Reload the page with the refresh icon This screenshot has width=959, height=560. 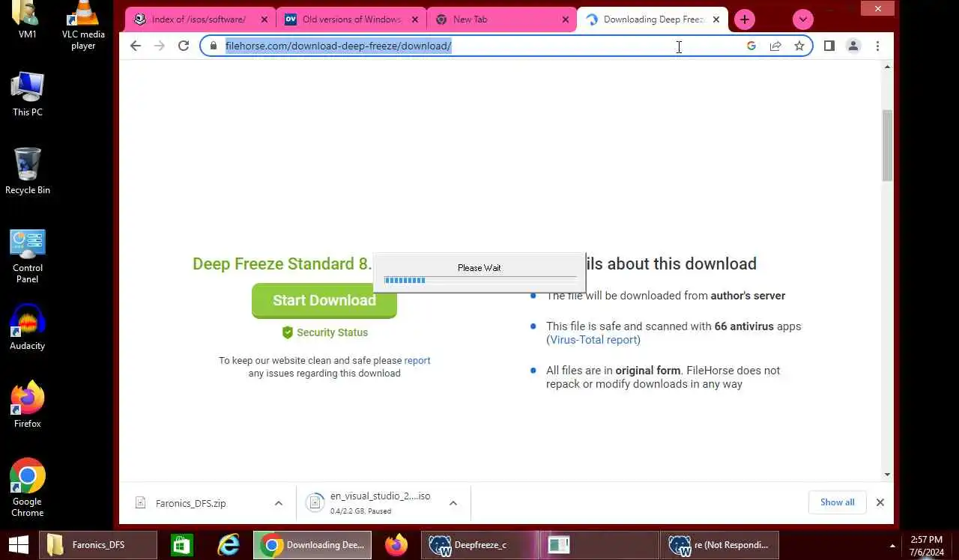tap(184, 46)
